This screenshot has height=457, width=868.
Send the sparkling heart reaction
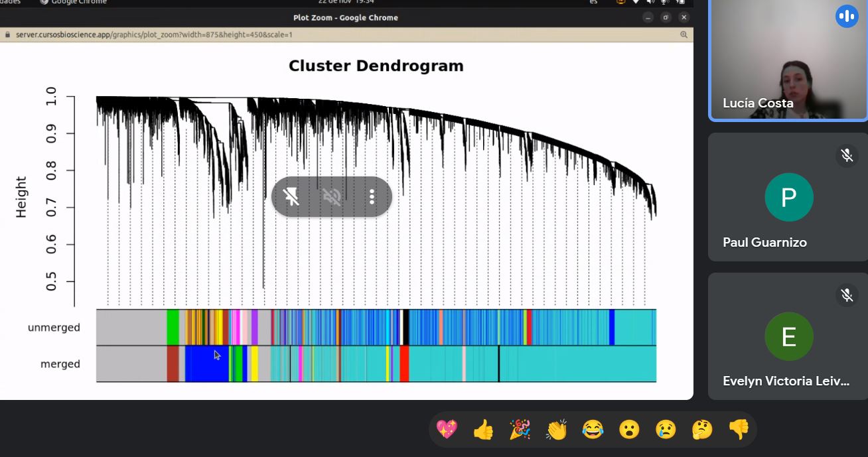pos(447,429)
